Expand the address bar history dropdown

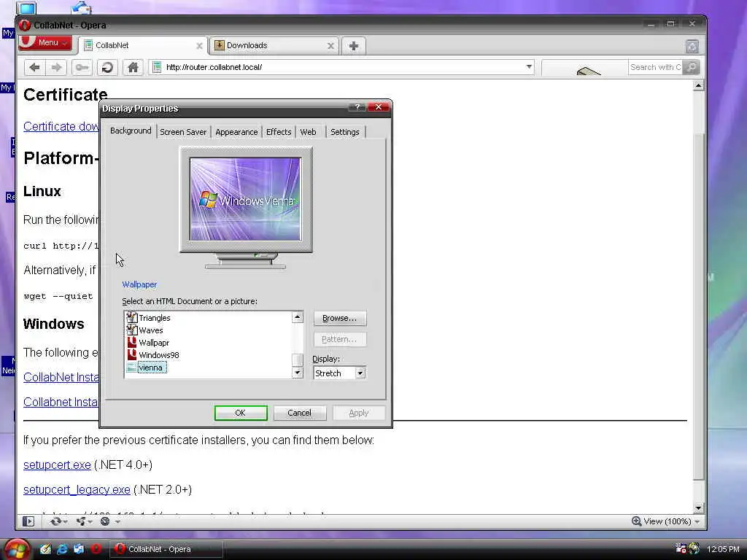click(529, 67)
